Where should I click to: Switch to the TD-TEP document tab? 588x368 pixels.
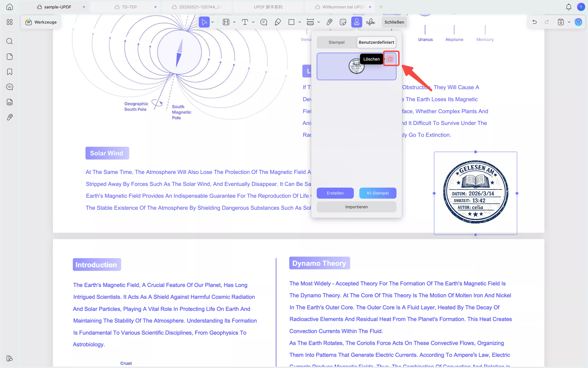click(129, 7)
